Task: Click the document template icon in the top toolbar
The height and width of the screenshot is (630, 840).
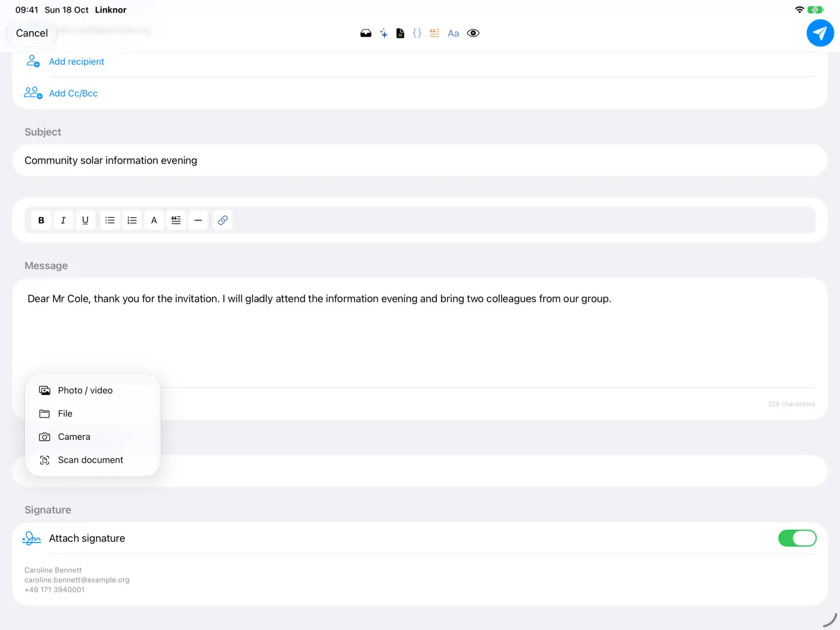Action: point(400,34)
